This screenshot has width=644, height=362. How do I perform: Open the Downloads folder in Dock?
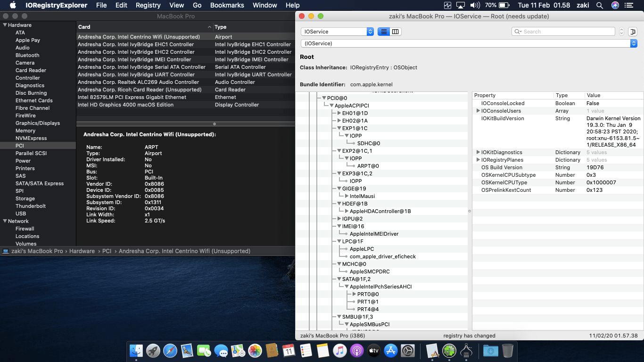[x=491, y=350]
